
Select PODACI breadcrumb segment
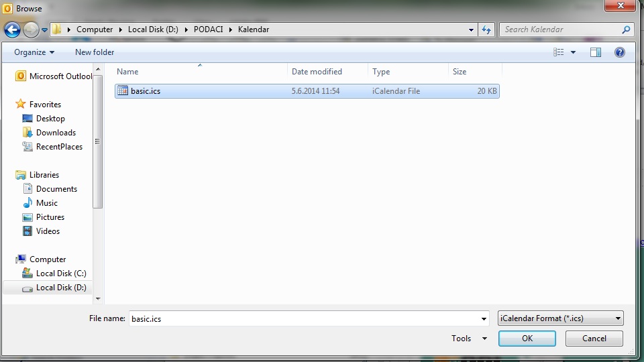pos(208,29)
